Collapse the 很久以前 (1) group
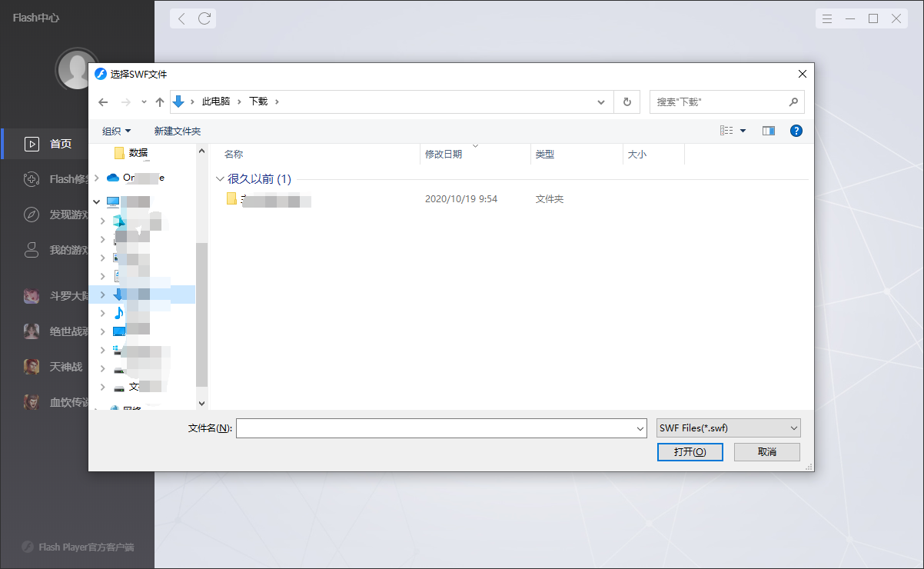Screen dimensions: 924x569 [221, 179]
